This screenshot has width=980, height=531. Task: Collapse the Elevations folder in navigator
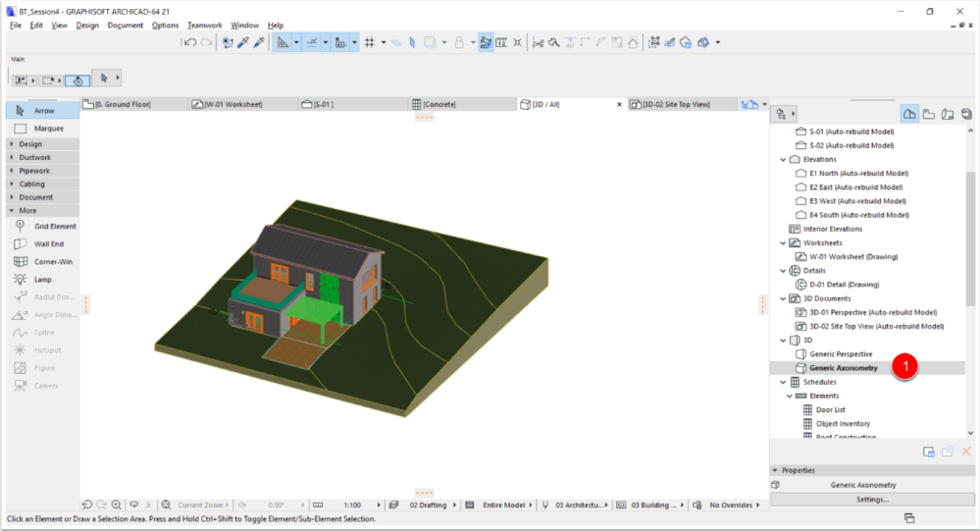[783, 159]
